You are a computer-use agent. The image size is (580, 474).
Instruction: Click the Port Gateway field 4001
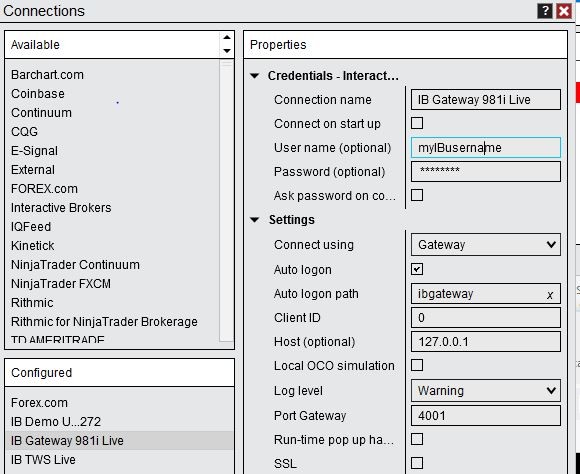click(486, 416)
